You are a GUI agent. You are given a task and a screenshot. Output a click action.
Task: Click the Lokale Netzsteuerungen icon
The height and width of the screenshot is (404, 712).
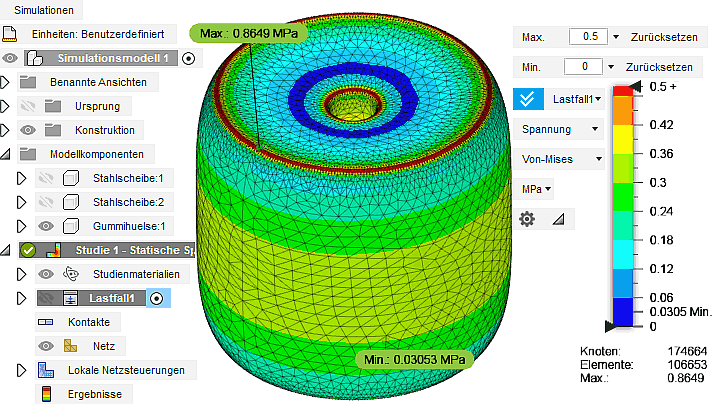point(46,370)
